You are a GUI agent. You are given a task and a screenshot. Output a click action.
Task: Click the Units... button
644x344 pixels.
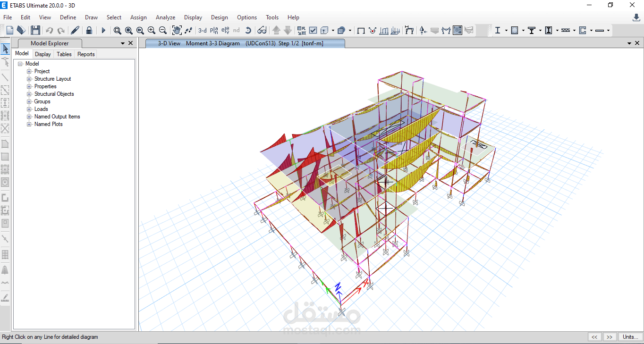(x=630, y=337)
